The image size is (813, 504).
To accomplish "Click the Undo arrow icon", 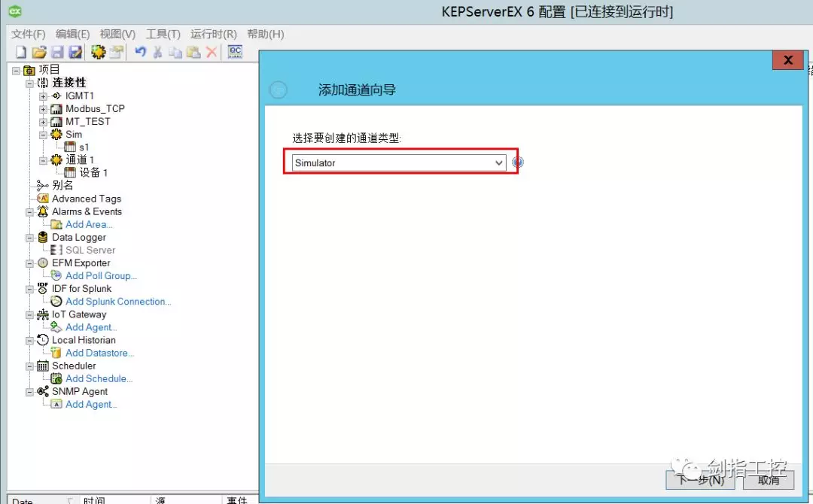I will pyautogui.click(x=140, y=52).
